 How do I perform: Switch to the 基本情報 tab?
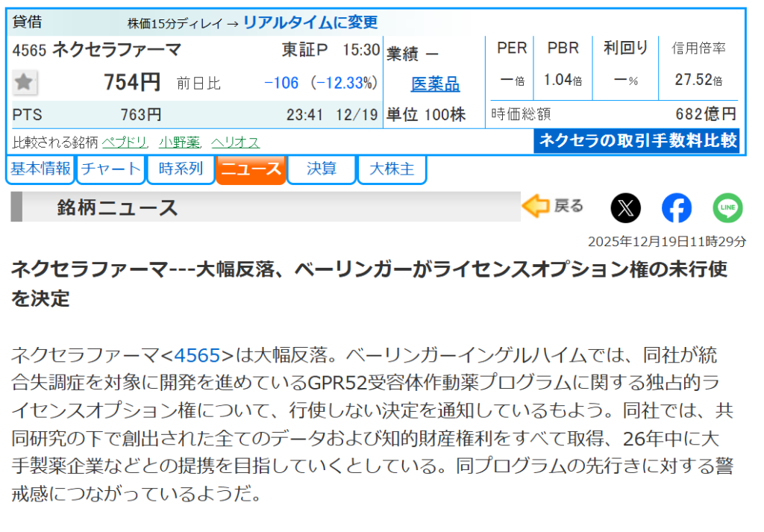click(x=40, y=169)
